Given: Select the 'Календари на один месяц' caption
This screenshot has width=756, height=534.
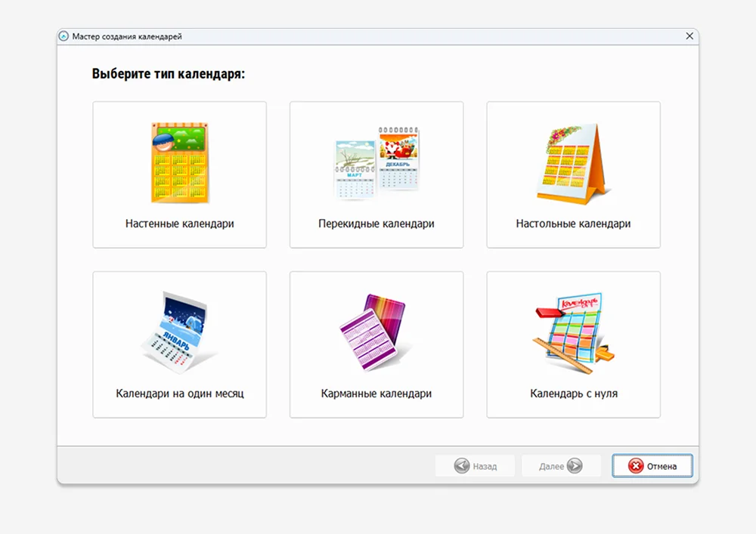Looking at the screenshot, I should (x=180, y=394).
